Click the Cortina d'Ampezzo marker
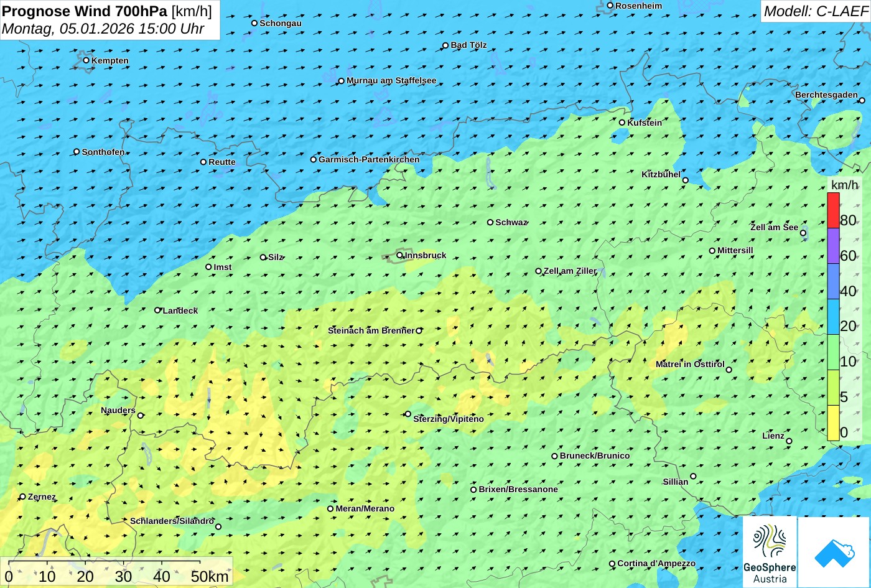The width and height of the screenshot is (871, 588). 612,564
